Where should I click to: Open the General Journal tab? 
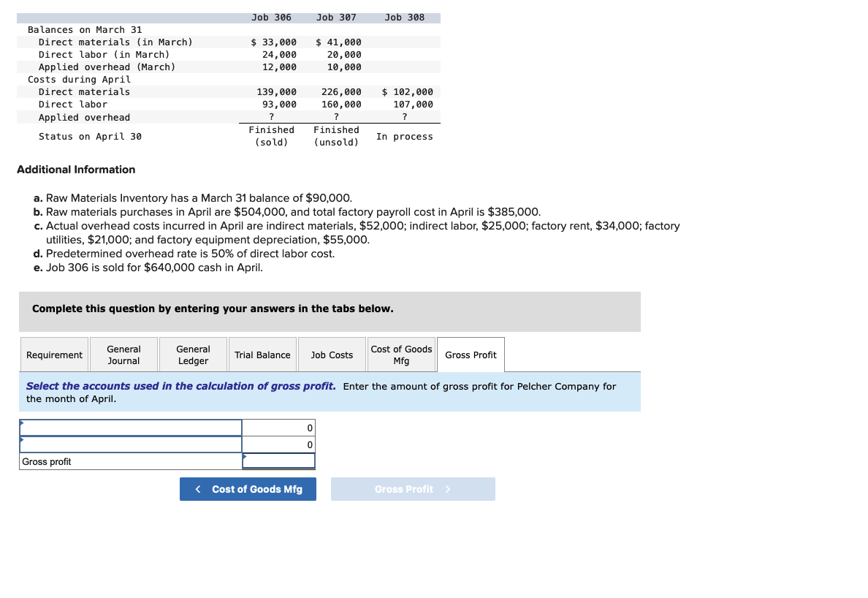[123, 355]
